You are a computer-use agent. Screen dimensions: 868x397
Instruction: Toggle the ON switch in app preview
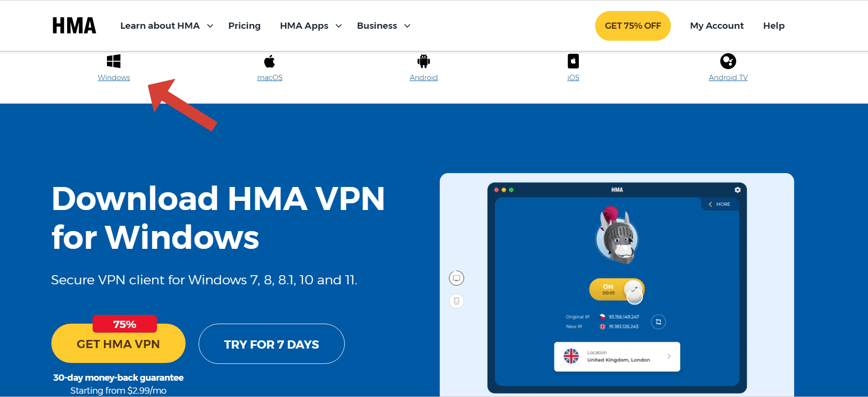pyautogui.click(x=617, y=290)
